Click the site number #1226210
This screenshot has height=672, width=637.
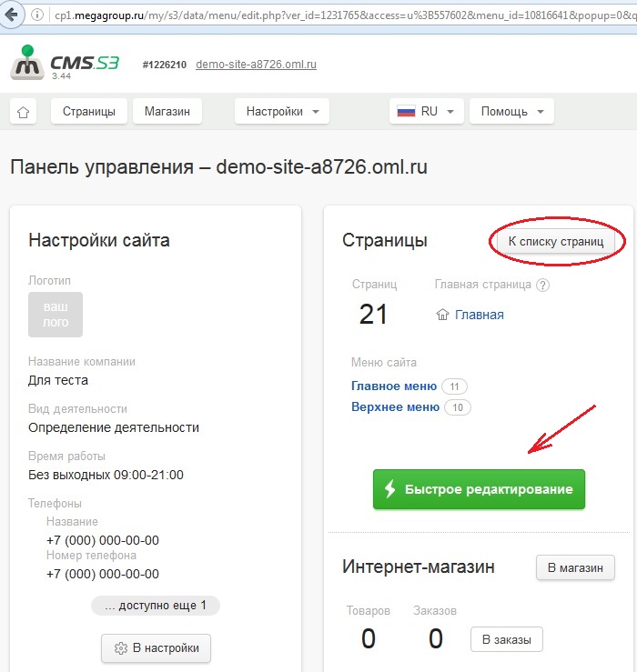click(x=165, y=65)
